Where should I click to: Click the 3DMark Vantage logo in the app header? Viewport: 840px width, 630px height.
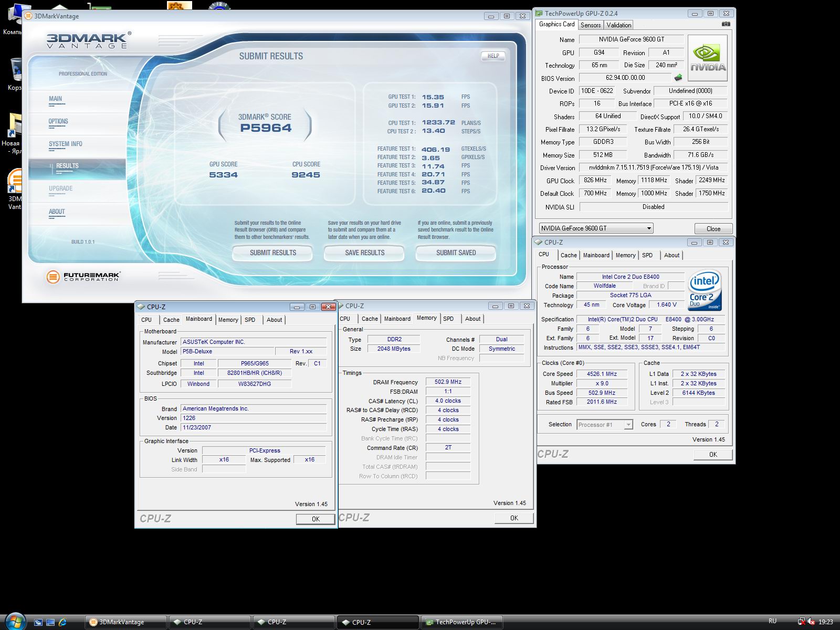(x=88, y=40)
